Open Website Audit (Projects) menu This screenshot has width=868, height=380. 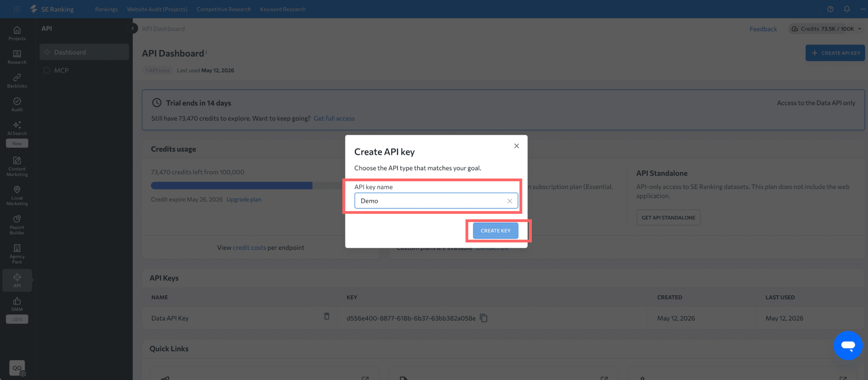click(x=157, y=9)
